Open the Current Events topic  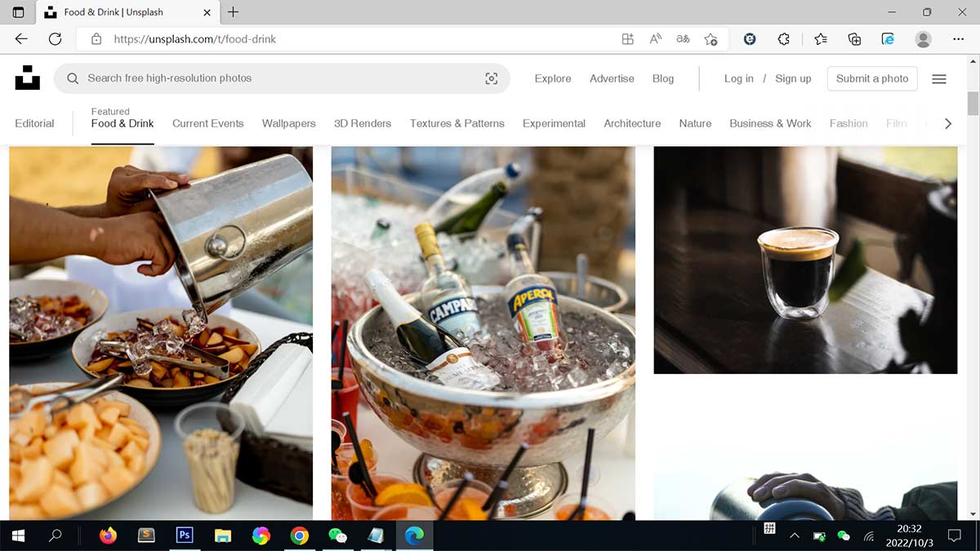click(208, 123)
